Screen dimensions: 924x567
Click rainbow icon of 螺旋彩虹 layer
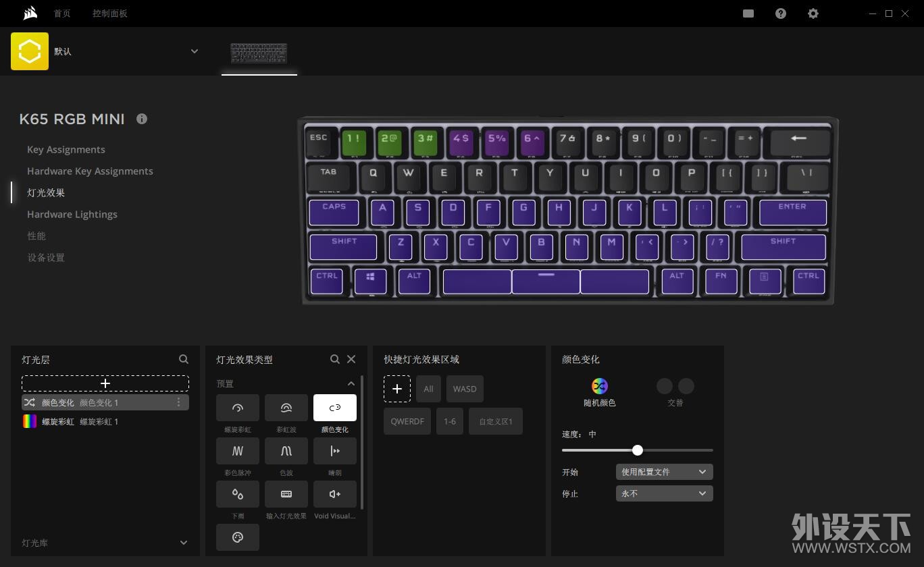[30, 421]
